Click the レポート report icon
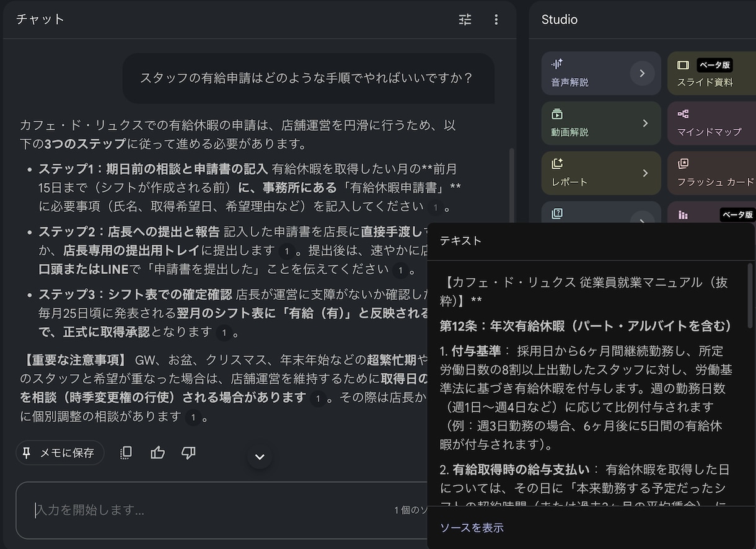This screenshot has height=549, width=756. 556,164
